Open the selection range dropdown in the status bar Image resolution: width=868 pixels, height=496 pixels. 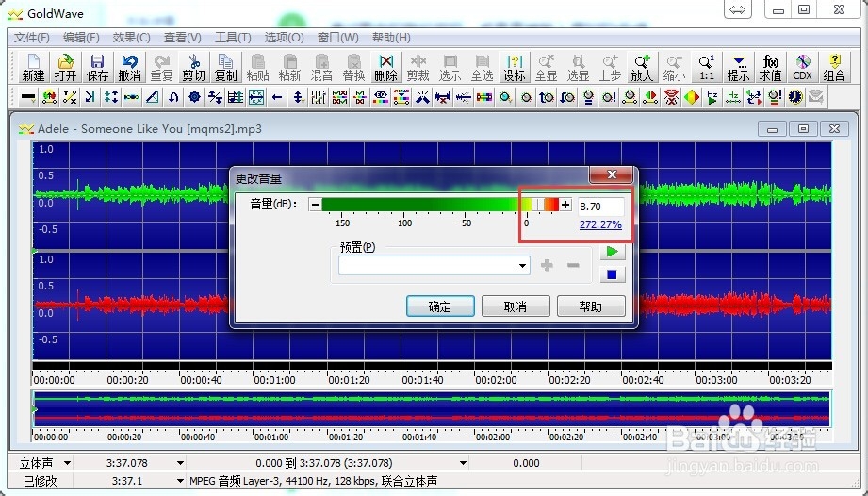[464, 463]
